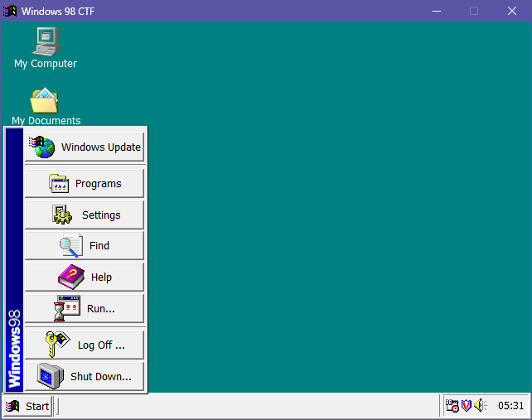
Task: Minimize the Windows 98 CTF window
Action: click(437, 12)
